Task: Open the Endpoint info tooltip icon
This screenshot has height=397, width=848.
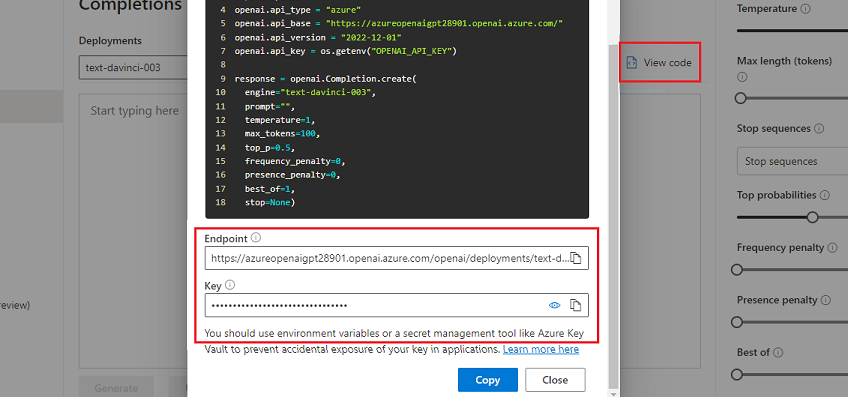Action: pos(256,237)
